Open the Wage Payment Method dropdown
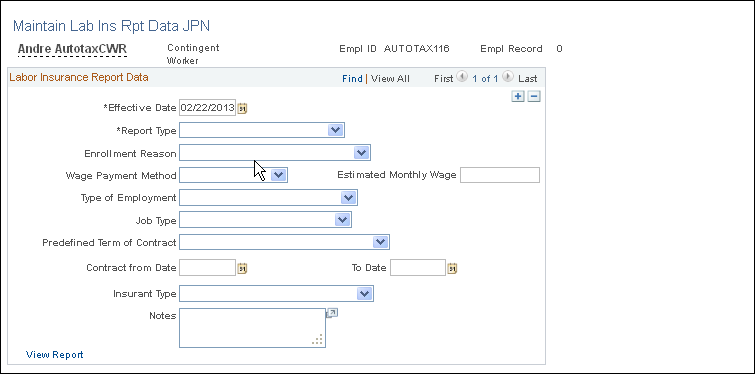Screen dimensions: 755x374 [x=278, y=175]
